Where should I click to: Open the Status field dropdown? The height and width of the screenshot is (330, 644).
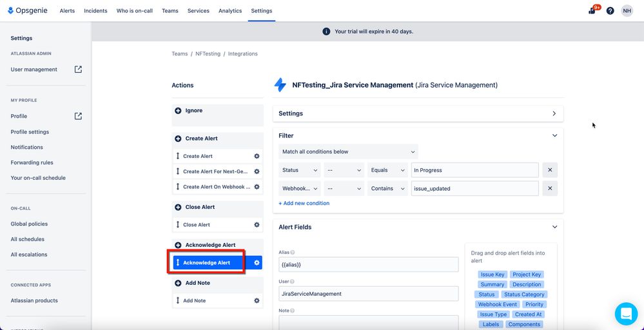(x=299, y=170)
